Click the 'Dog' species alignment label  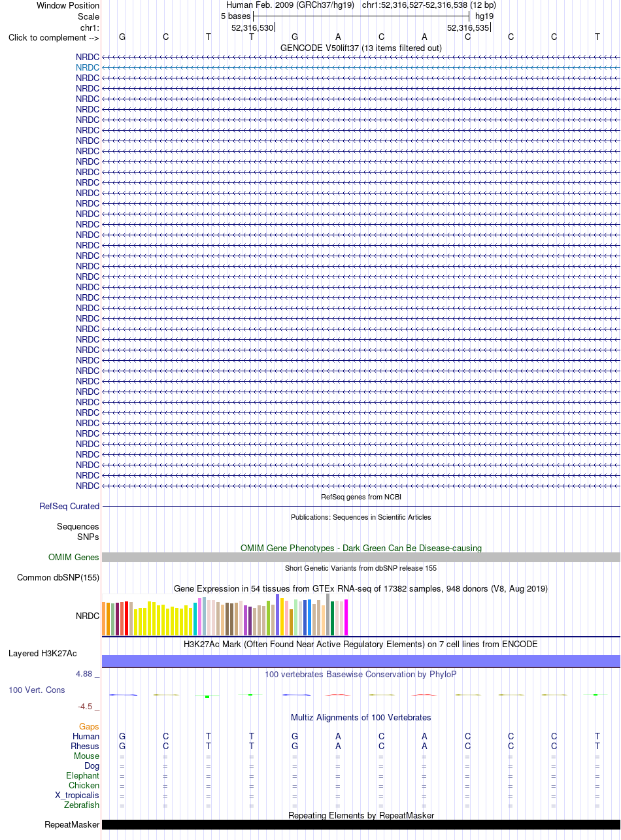point(92,766)
